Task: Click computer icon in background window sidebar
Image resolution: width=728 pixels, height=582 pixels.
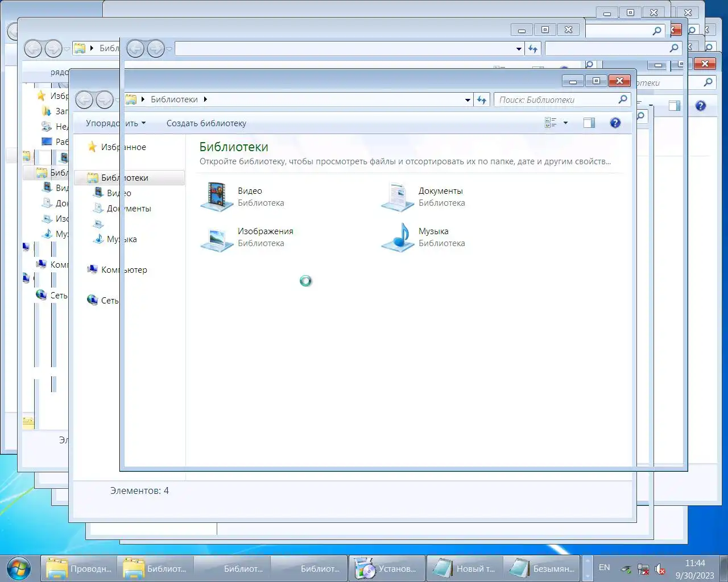Action: click(x=41, y=264)
